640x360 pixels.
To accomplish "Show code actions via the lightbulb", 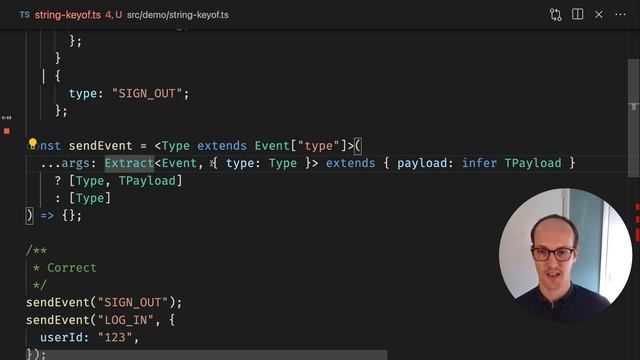I will [x=33, y=144].
